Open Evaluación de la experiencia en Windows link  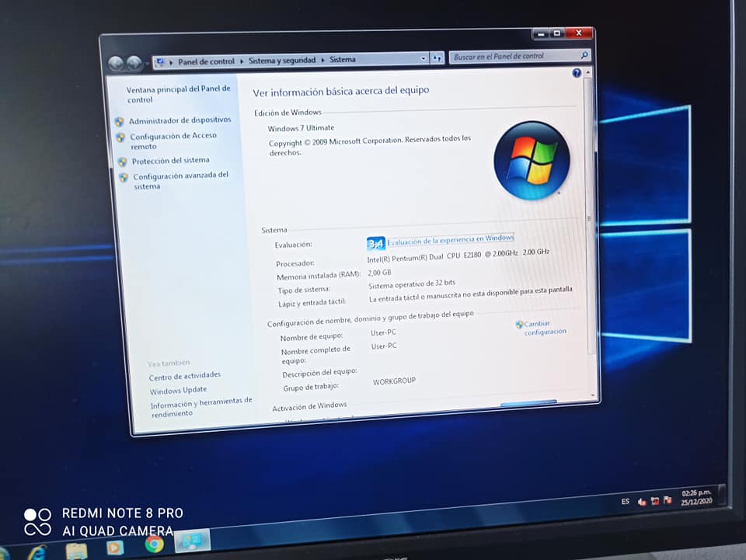point(451,239)
